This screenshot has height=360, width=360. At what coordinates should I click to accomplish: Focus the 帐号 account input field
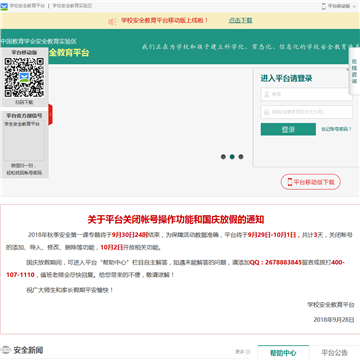[x=306, y=94]
